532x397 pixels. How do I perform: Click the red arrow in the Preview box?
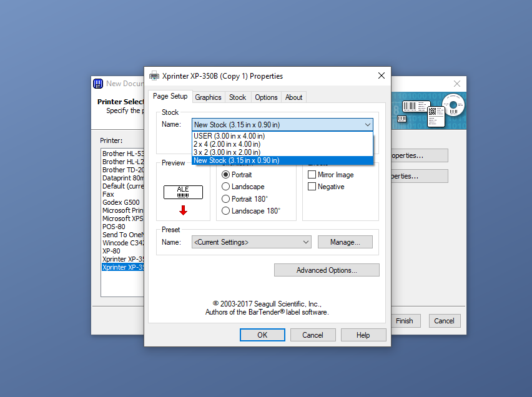coord(183,210)
